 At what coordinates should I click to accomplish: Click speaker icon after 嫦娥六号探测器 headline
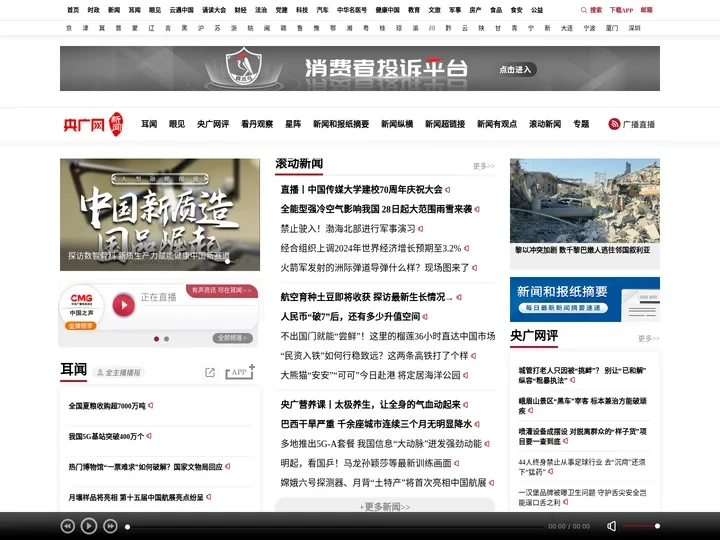491,483
